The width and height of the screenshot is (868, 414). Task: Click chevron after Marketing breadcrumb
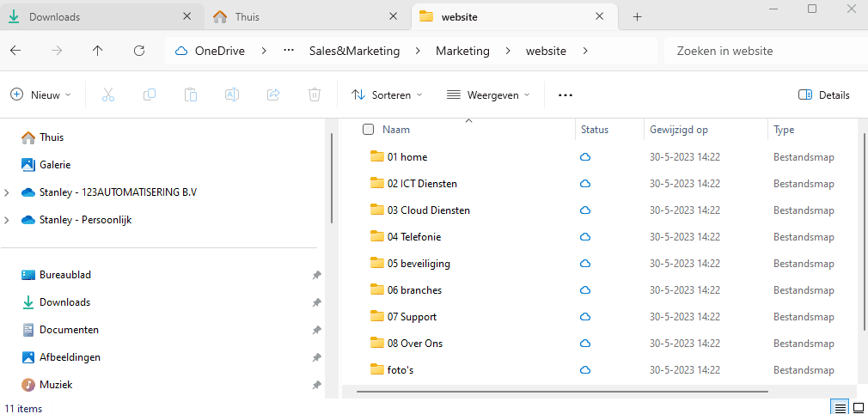tap(508, 51)
